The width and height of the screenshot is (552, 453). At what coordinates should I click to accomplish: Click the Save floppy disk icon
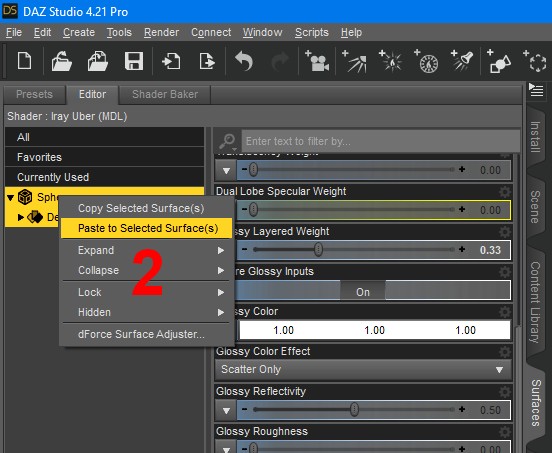coord(134,61)
